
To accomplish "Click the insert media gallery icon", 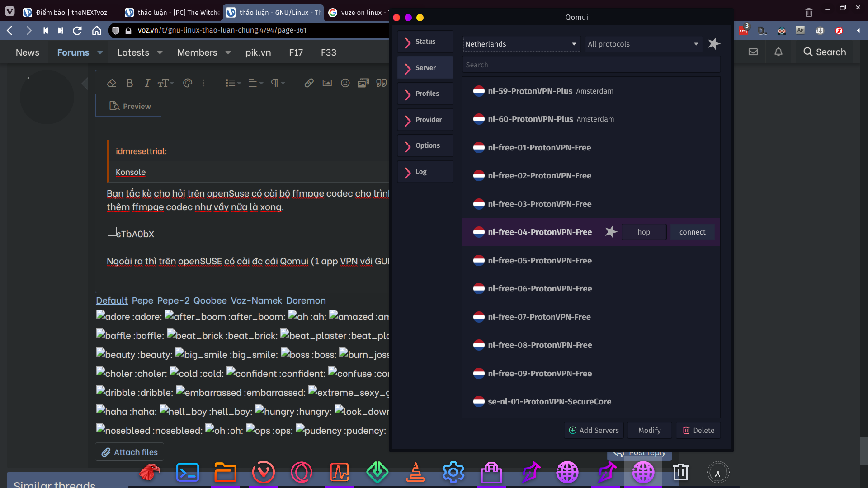I will coord(363,83).
